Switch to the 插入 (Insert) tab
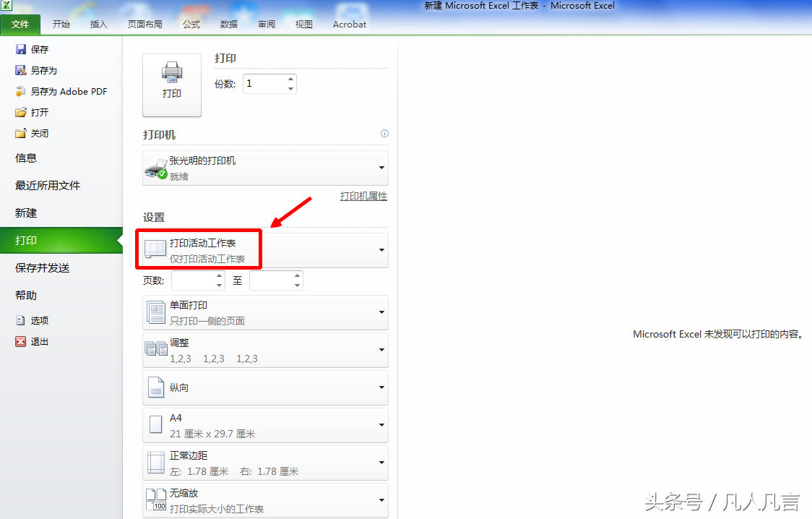 [98, 25]
